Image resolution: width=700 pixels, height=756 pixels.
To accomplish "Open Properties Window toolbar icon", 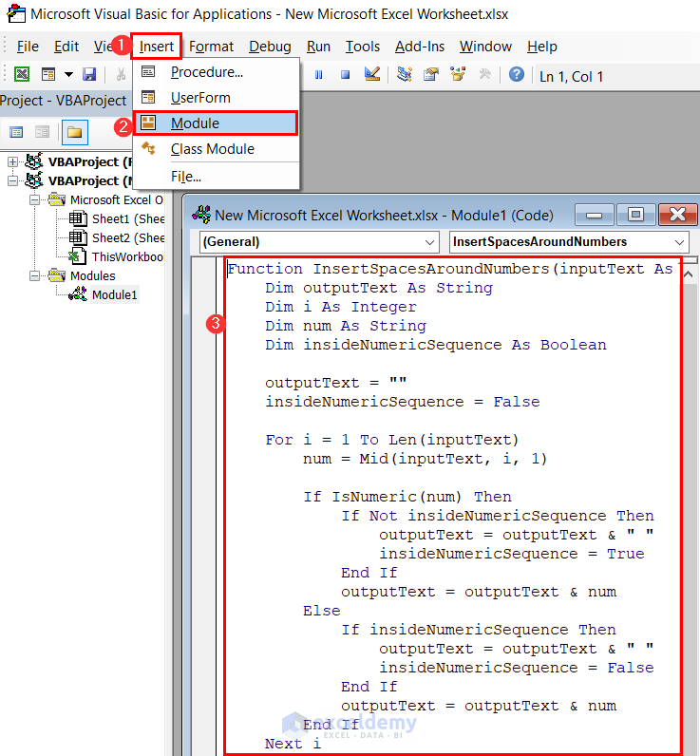I will click(x=431, y=74).
